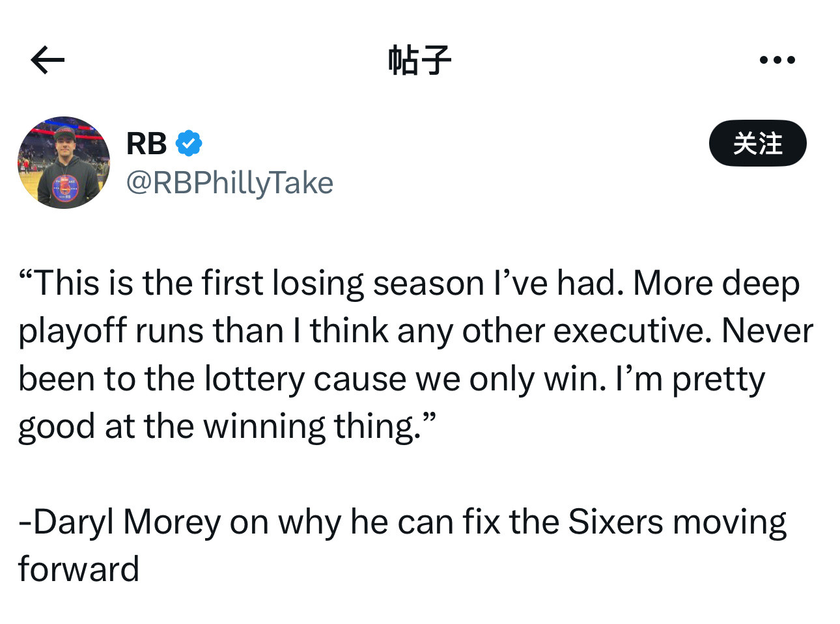
Task: Tap the RB display name
Action: coord(147,143)
